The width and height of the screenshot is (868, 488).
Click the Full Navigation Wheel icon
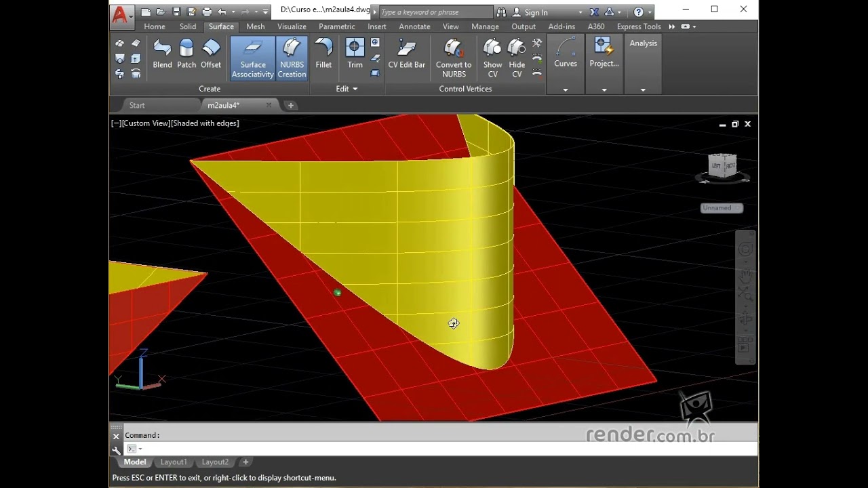click(x=745, y=250)
